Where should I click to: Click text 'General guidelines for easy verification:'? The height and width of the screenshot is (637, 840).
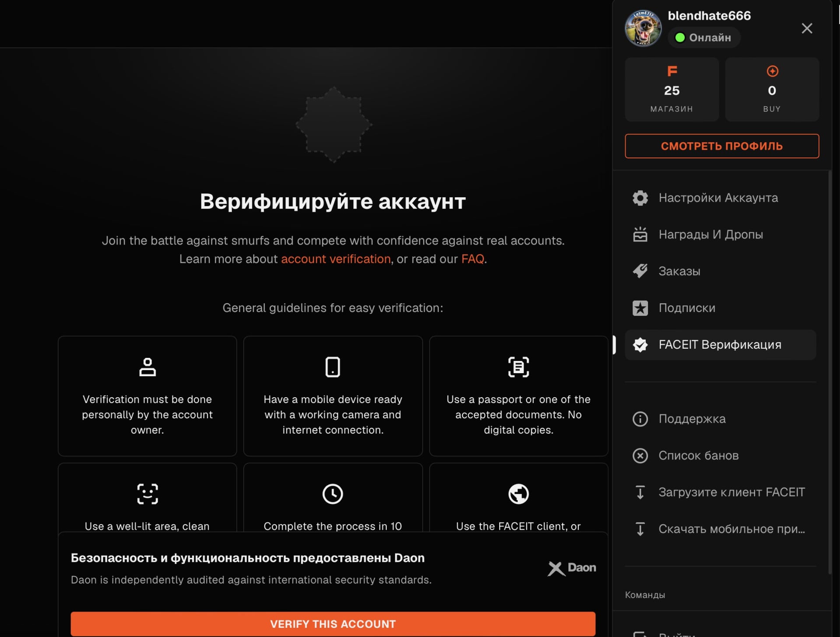point(333,308)
